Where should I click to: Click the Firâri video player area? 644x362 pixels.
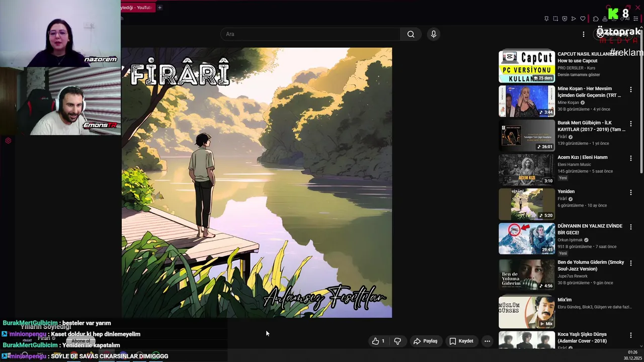point(257,183)
